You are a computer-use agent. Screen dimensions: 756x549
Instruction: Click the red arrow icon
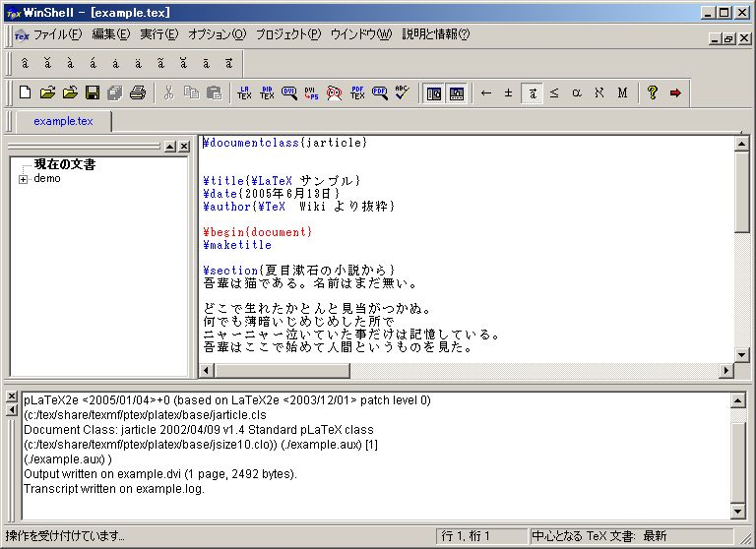(675, 92)
